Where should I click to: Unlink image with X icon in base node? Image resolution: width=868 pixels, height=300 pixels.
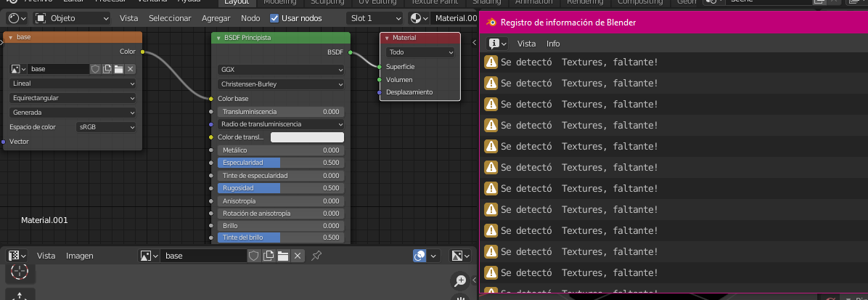131,69
